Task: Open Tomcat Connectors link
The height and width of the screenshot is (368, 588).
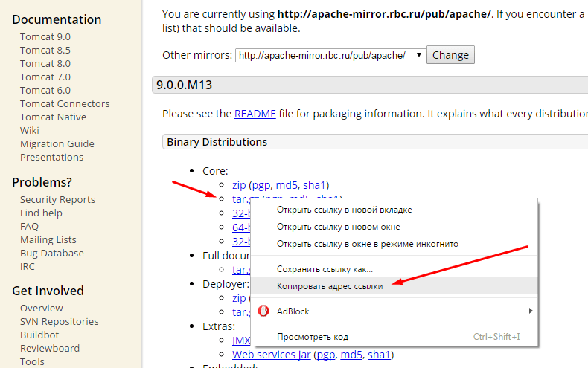Action: pyautogui.click(x=65, y=104)
